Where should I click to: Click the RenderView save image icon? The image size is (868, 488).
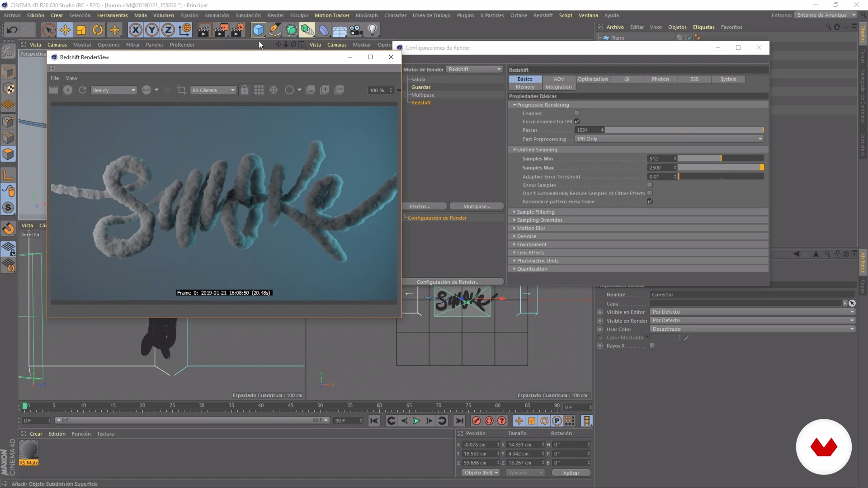coord(310,90)
